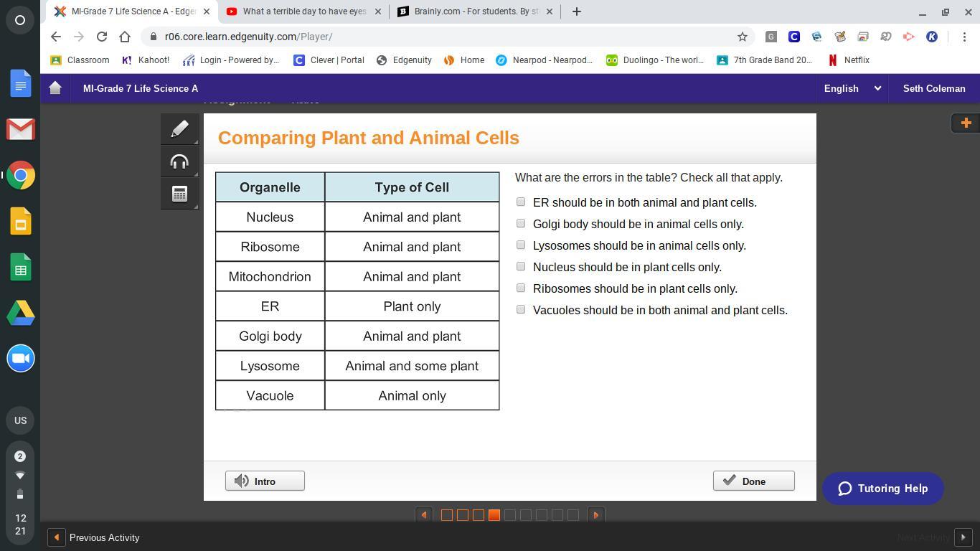Open the clock showing 12 21

20,524
